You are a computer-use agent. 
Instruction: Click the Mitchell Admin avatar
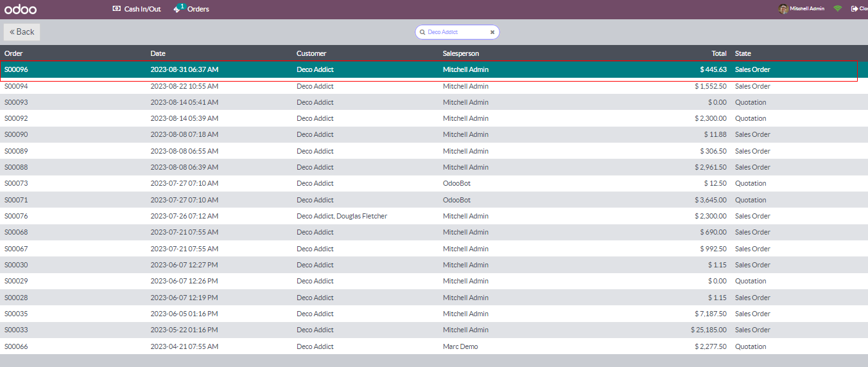coord(783,9)
